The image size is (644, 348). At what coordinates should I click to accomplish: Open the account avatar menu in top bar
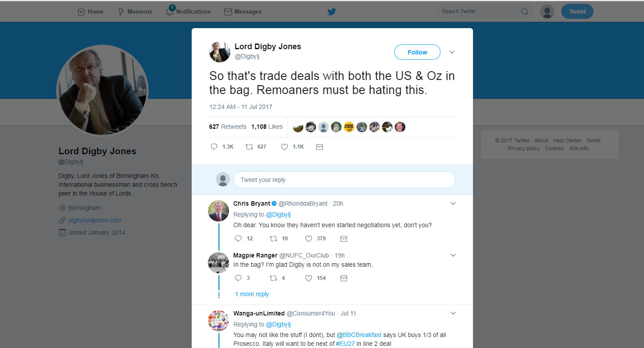pyautogui.click(x=547, y=12)
